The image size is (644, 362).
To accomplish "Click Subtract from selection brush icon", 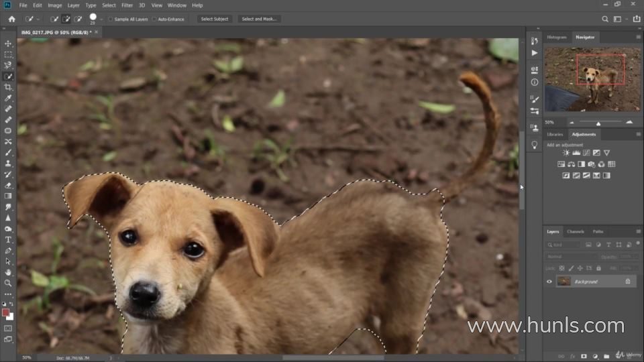I will coord(78,19).
